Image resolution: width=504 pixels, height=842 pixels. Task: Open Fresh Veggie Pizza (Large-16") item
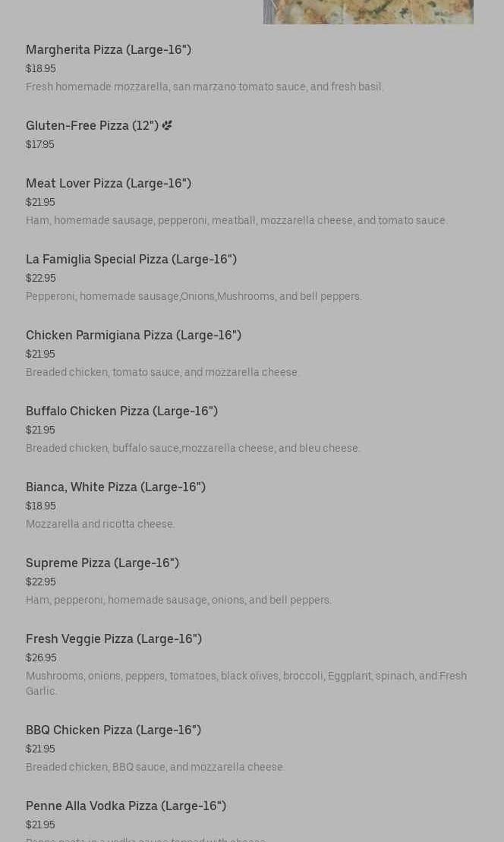pos(114,639)
